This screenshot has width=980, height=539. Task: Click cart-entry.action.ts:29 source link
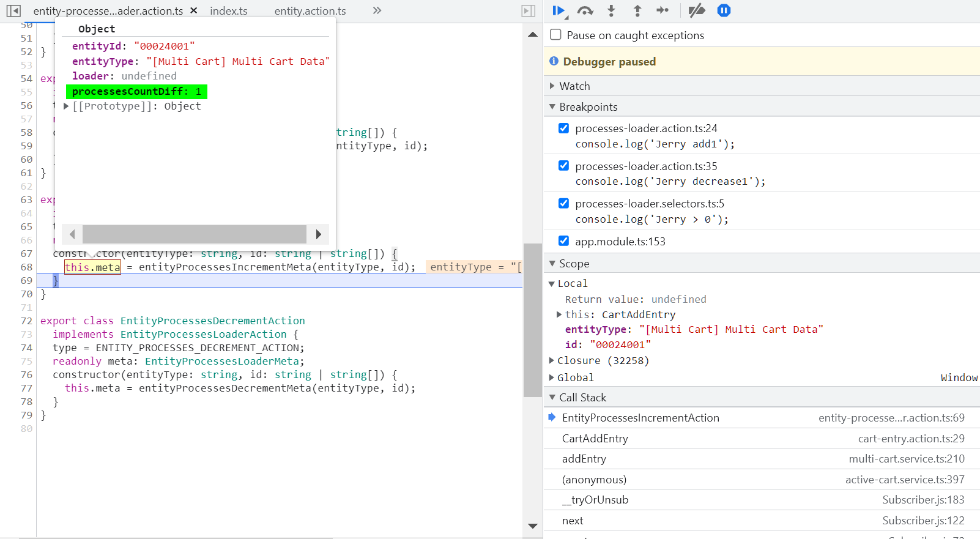tap(911, 439)
